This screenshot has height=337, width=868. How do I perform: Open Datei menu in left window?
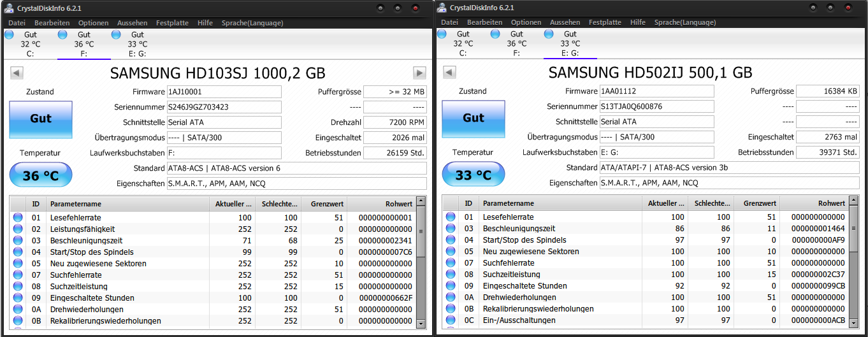click(17, 23)
